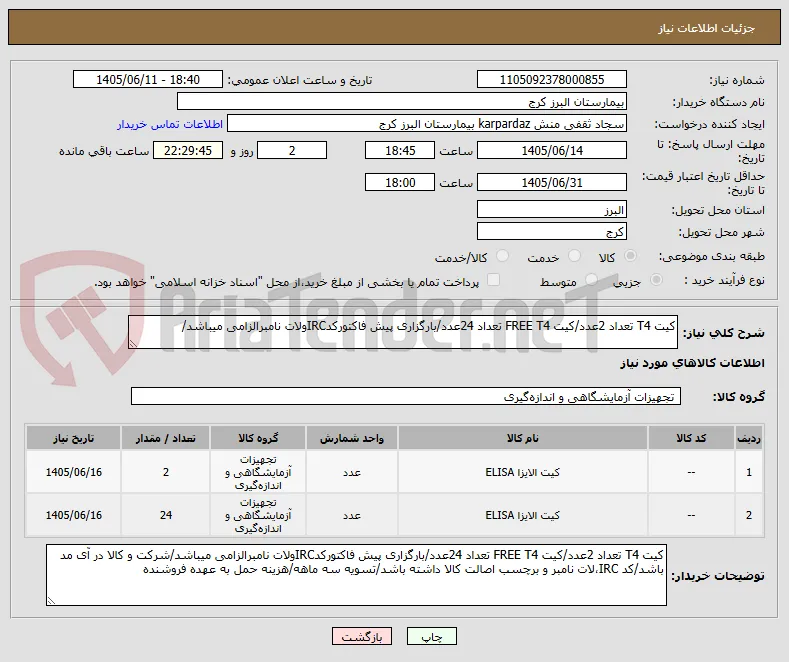Click the چاپ (print) button

point(432,637)
